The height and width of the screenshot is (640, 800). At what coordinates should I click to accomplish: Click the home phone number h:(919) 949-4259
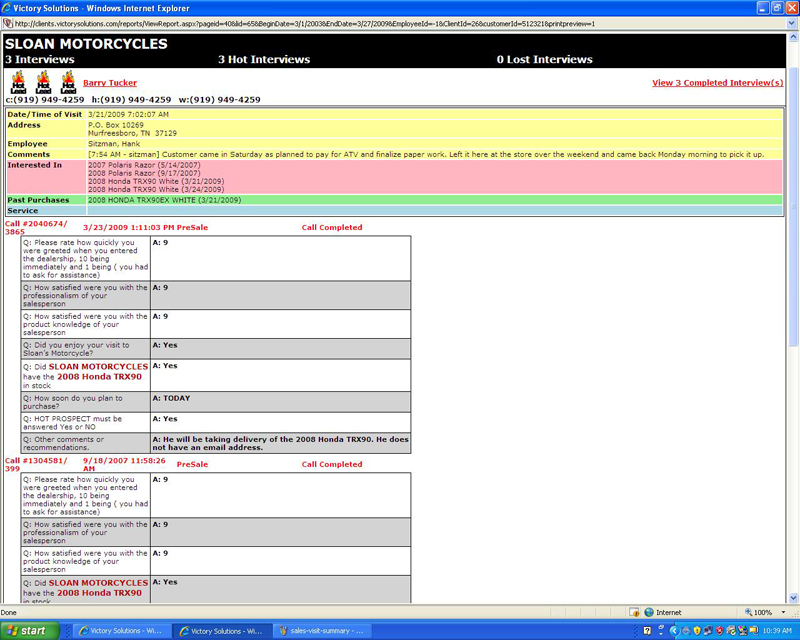[x=132, y=100]
